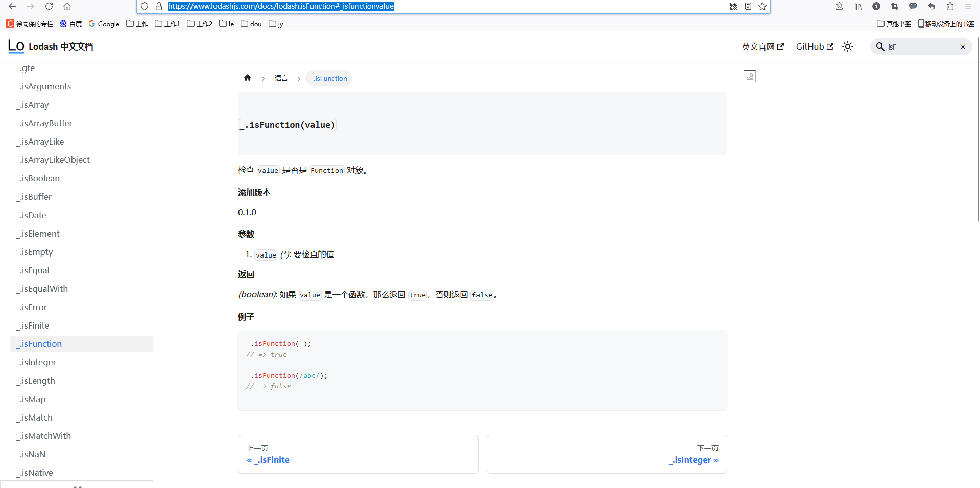
Task: Open the QR code icon in address bar
Action: [734, 6]
